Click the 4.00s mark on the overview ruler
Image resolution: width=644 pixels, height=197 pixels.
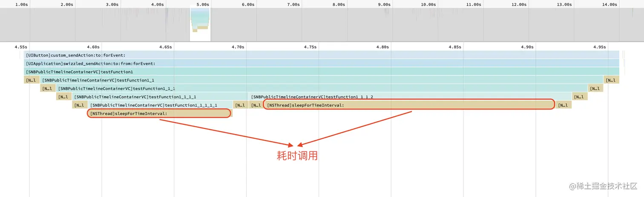[158, 4]
